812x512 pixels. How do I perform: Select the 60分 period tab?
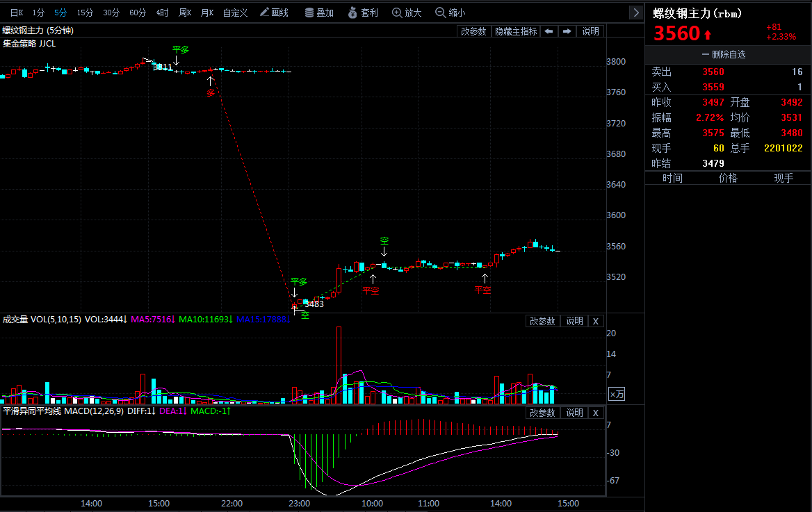tap(138, 13)
